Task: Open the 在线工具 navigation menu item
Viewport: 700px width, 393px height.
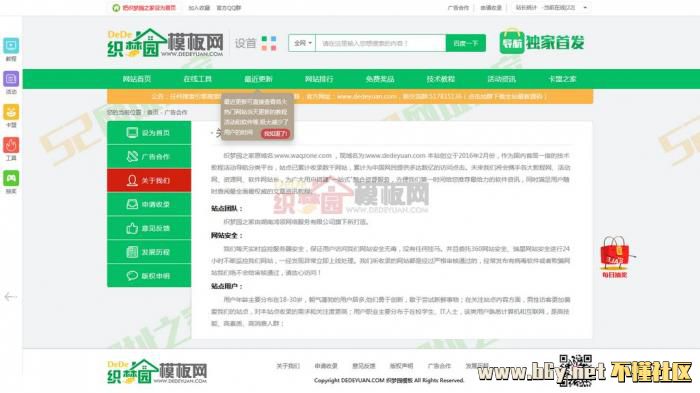Action: coord(197,79)
